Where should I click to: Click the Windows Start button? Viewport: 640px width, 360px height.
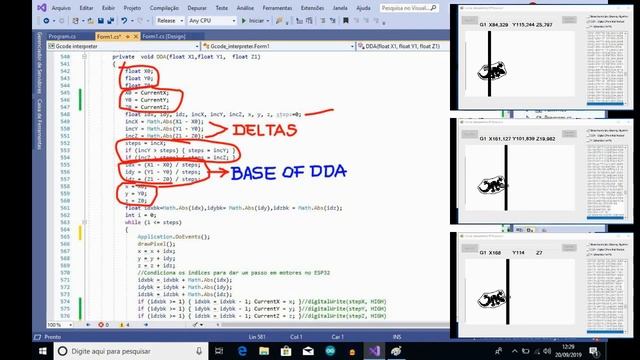43,351
